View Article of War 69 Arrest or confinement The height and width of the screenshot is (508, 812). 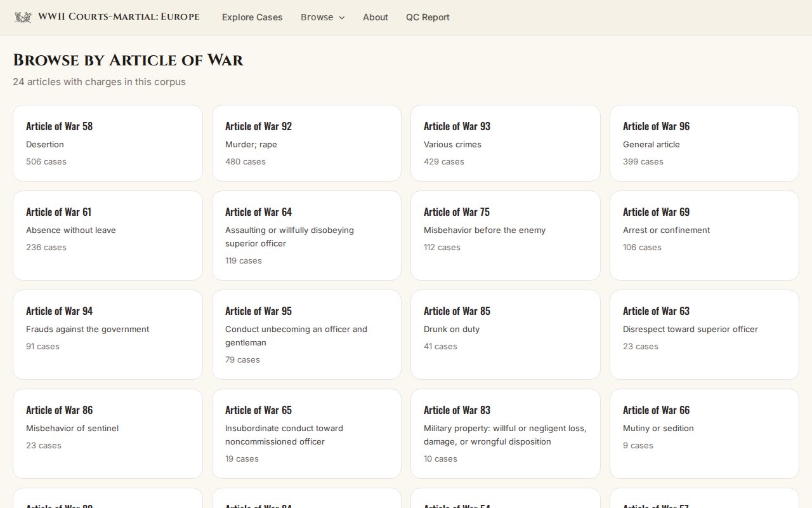pos(704,236)
